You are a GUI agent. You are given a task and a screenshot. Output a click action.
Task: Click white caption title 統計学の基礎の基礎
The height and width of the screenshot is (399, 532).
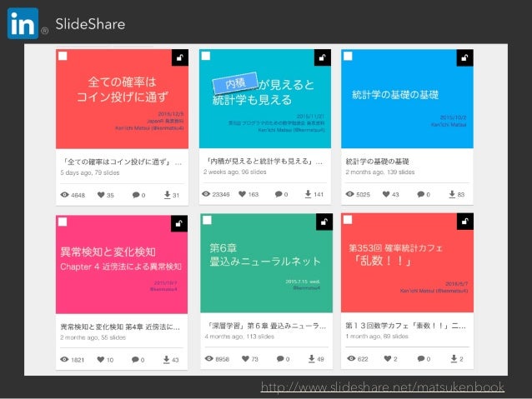377,162
